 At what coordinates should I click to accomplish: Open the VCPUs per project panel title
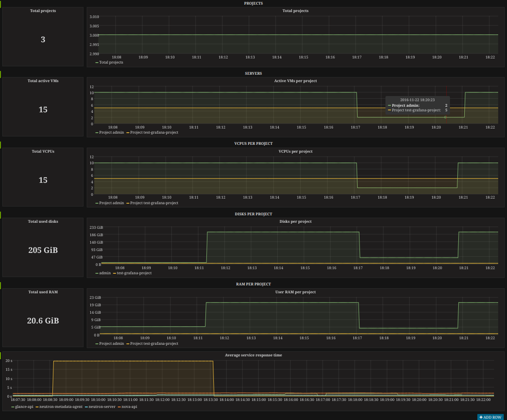[295, 151]
